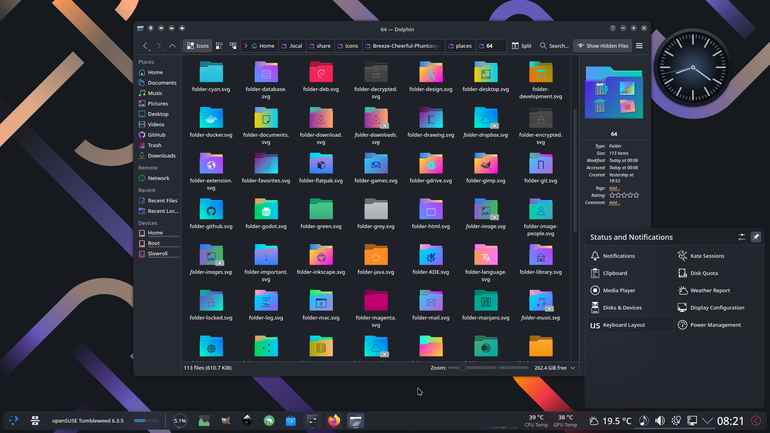Configure system tray settings icon

pyautogui.click(x=742, y=237)
